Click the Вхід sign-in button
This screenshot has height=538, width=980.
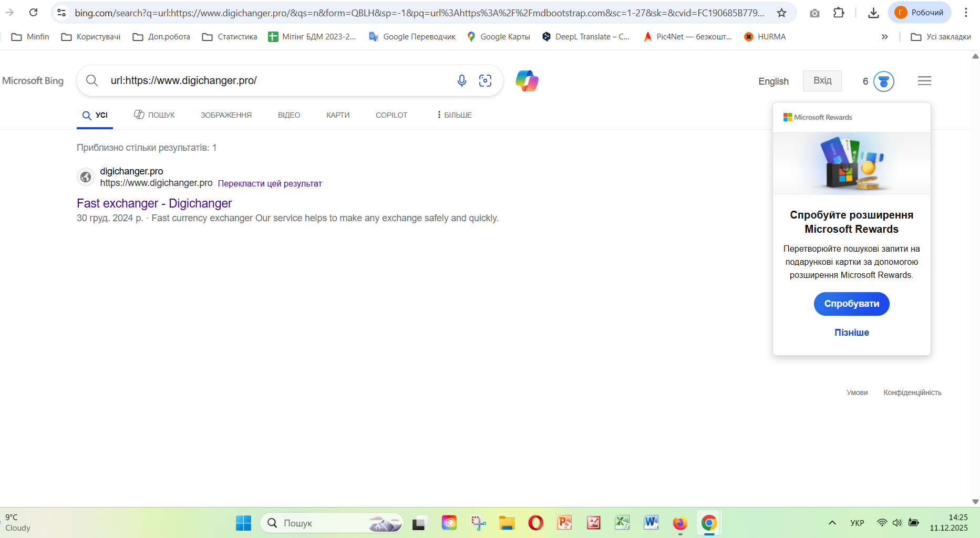coord(822,81)
